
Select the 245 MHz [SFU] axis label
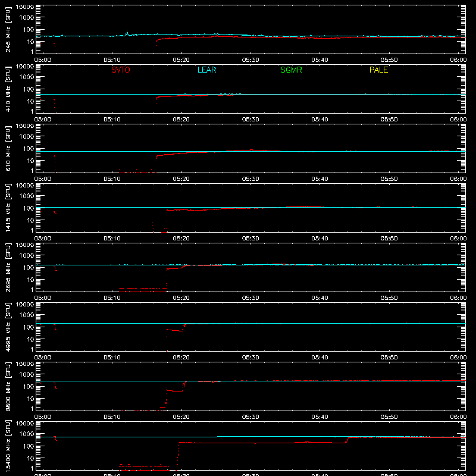[8, 29]
